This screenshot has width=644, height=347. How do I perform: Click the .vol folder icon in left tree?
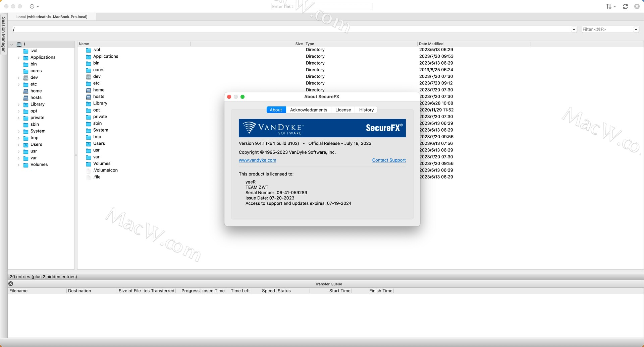[x=26, y=51]
